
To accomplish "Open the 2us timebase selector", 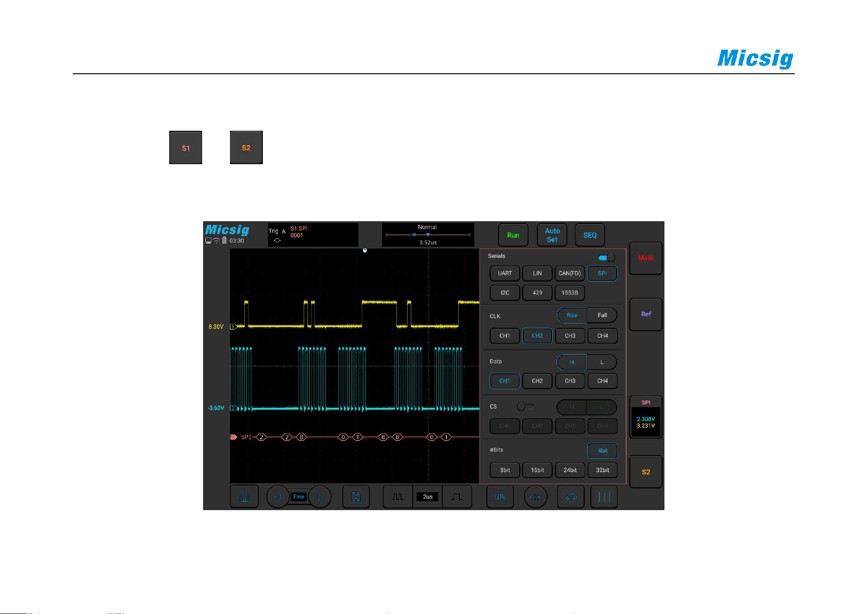I will tap(428, 497).
